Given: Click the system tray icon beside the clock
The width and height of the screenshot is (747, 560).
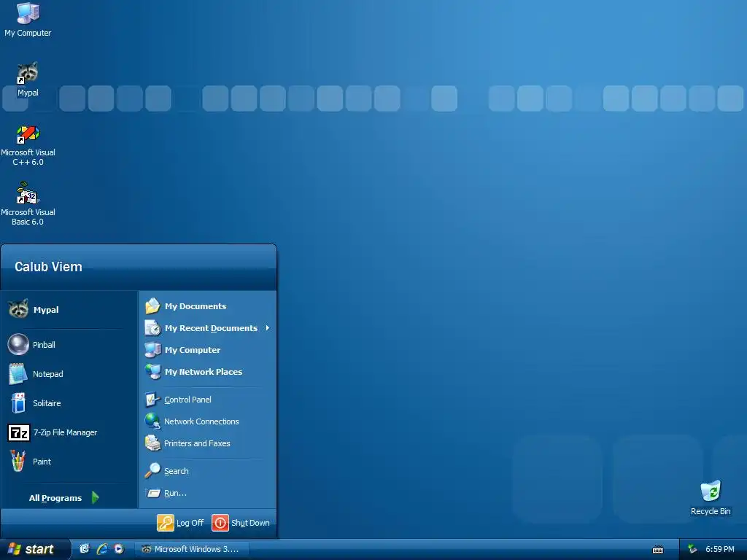Looking at the screenshot, I should 692,549.
